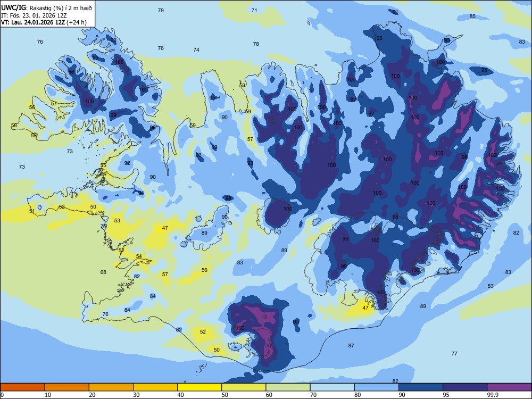This screenshot has height=399, width=532.
Task: Click the map value '79' near the top
Action: coord(161,11)
